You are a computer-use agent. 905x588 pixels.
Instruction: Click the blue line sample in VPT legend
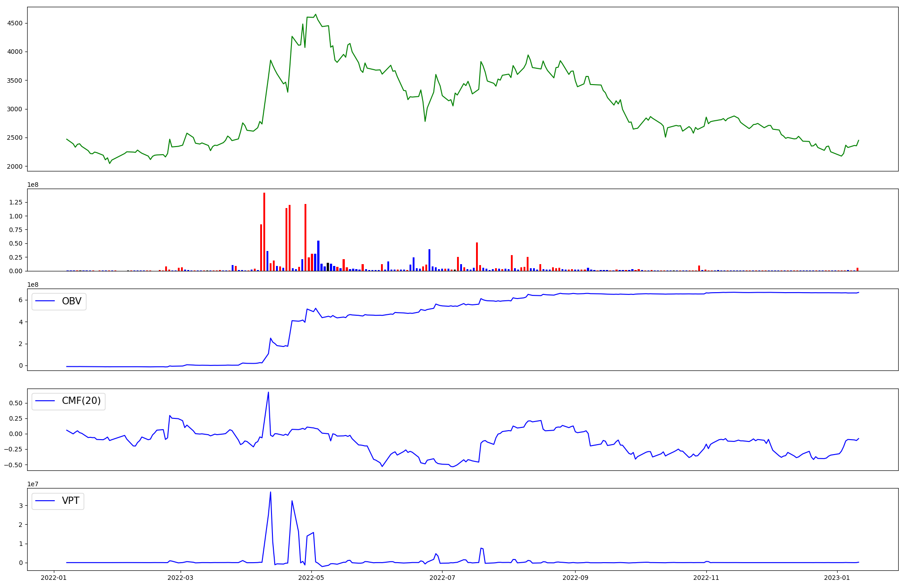click(45, 501)
